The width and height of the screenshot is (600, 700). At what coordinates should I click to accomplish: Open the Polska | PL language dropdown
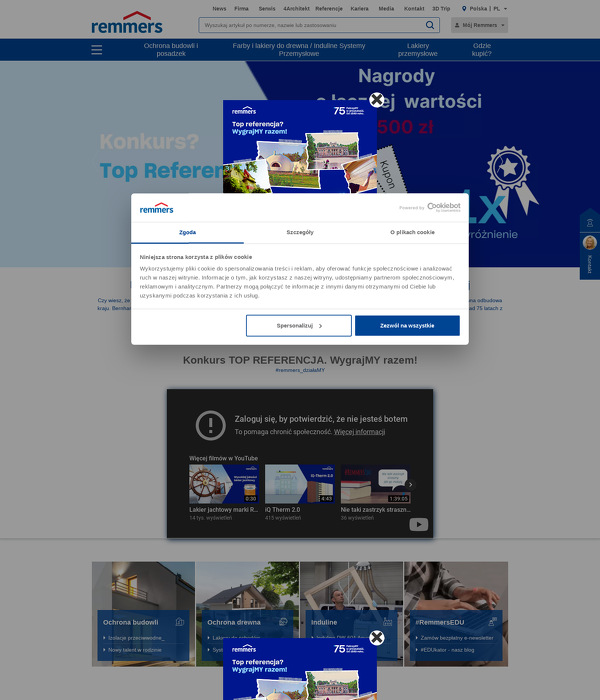pyautogui.click(x=485, y=8)
